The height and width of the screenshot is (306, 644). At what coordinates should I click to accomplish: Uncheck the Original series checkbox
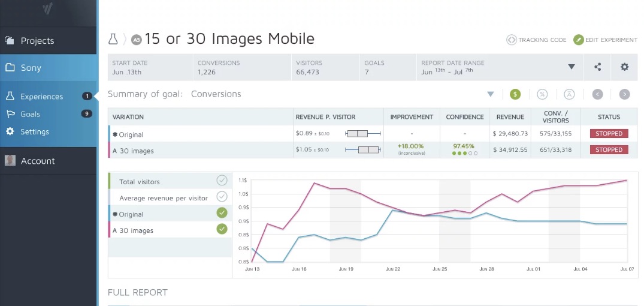coord(222,213)
